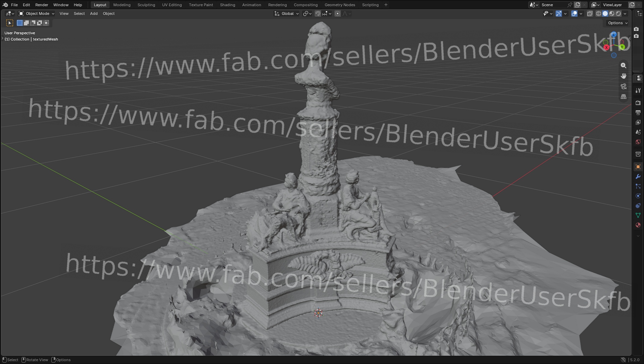Toggle the camera view icon
Screen dimensions: 644x364
(x=623, y=86)
